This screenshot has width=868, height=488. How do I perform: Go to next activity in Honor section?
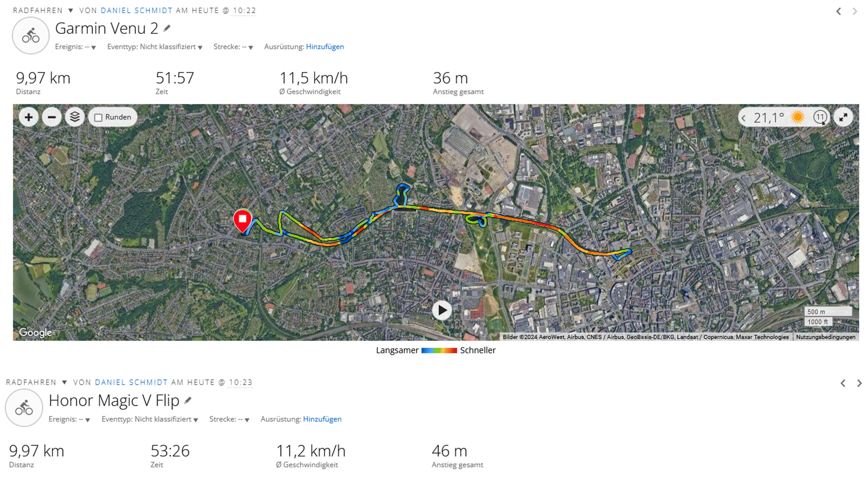tap(859, 383)
